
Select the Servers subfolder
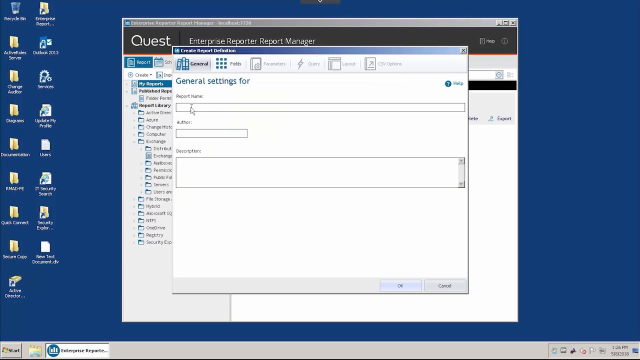click(x=157, y=185)
